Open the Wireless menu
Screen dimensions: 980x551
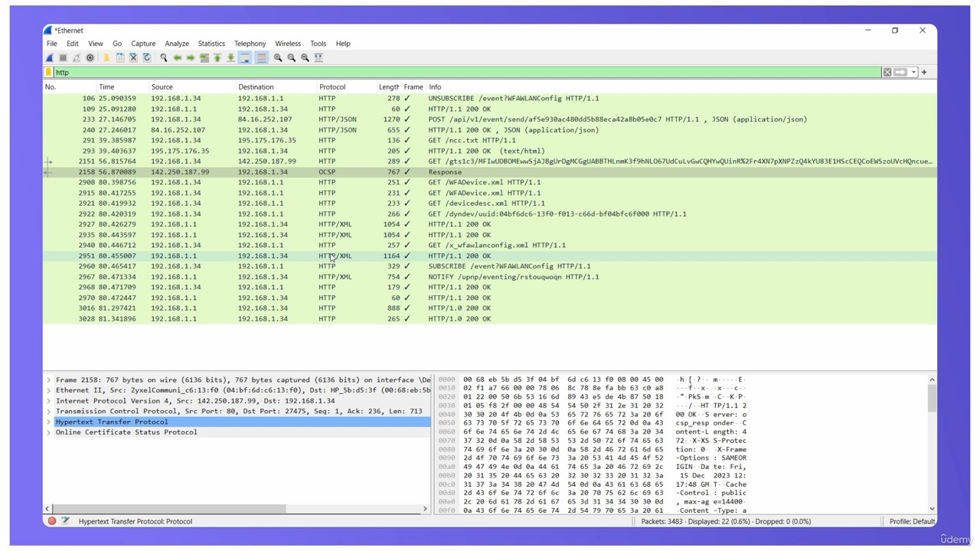coord(288,44)
